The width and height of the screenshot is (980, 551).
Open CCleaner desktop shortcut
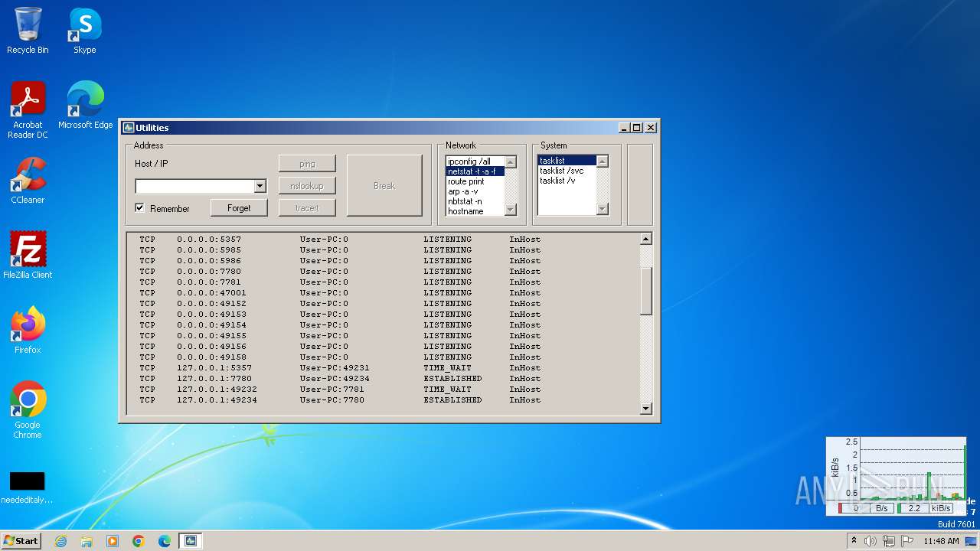pos(28,181)
